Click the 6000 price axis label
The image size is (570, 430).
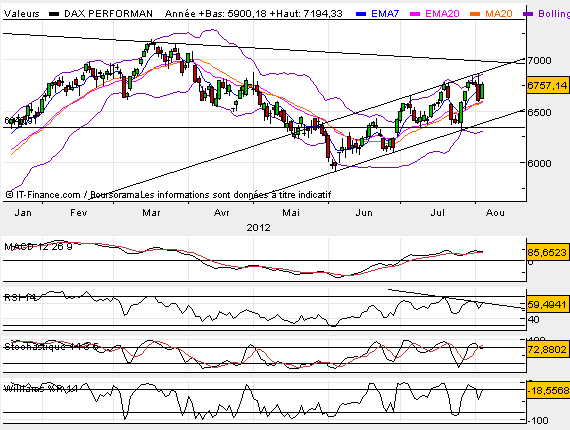[539, 164]
